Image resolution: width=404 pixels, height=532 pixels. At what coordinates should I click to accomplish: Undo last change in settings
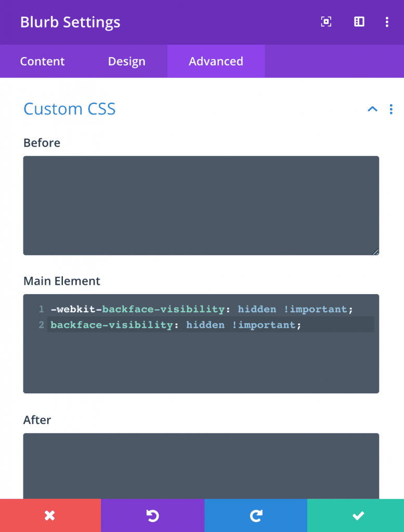152,515
